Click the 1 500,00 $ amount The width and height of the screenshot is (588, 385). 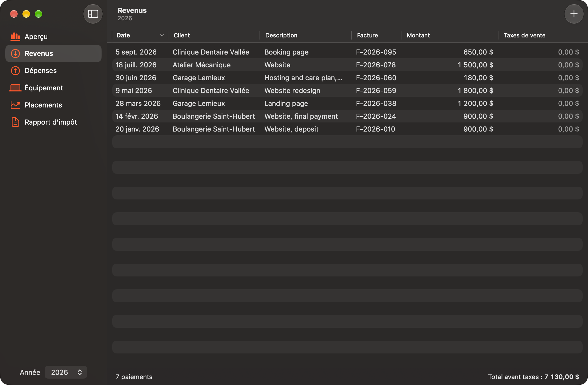[475, 65]
